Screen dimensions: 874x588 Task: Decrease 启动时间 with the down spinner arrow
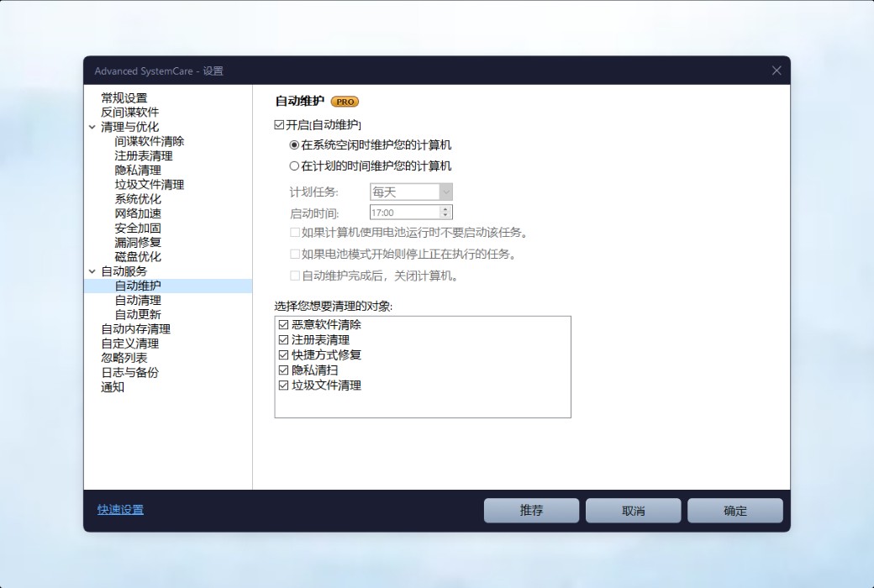click(x=445, y=215)
